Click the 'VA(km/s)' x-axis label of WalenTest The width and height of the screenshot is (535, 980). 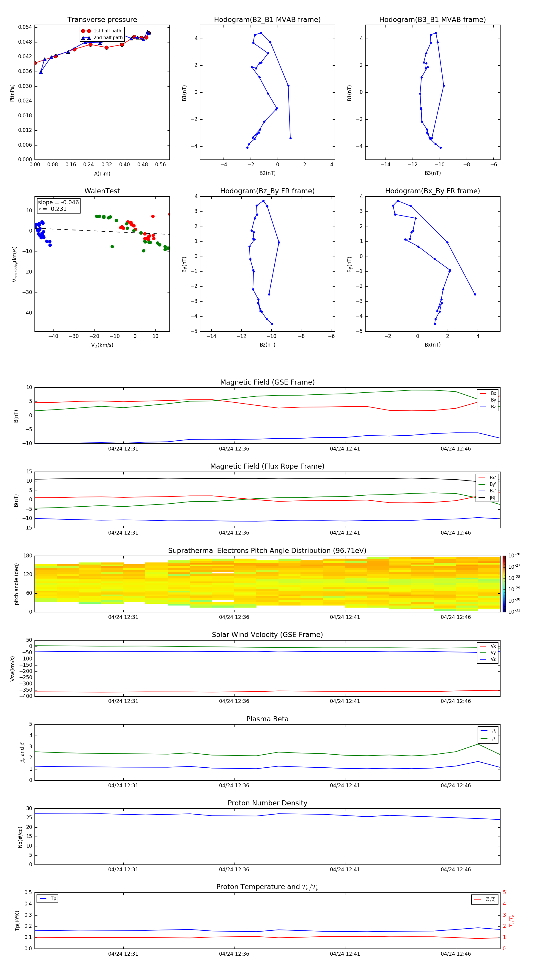pyautogui.click(x=102, y=345)
